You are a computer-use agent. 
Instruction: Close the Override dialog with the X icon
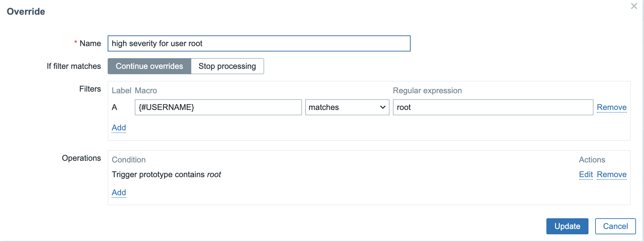[x=634, y=6]
